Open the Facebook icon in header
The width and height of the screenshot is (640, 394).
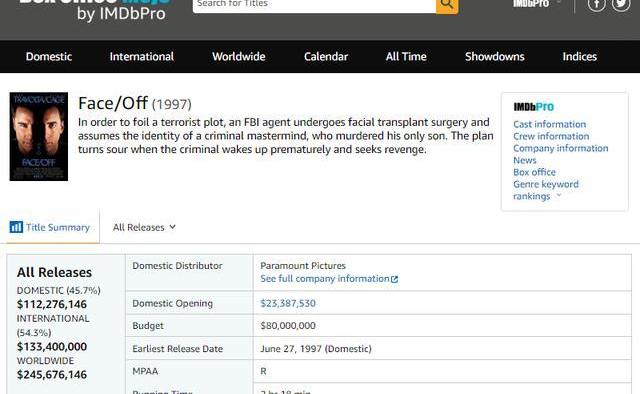point(596,4)
